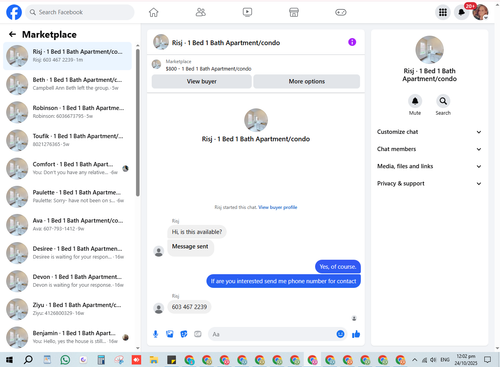Mute the conversation with the bell icon
Image resolution: width=500 pixels, height=367 pixels.
415,101
